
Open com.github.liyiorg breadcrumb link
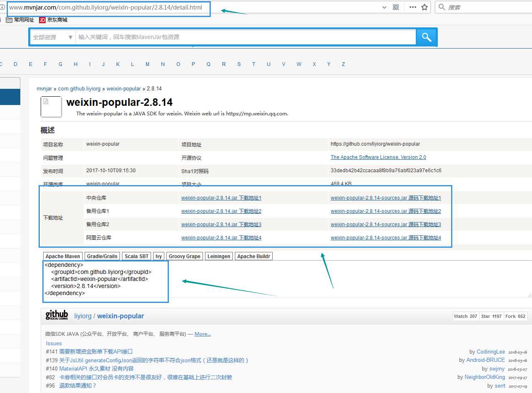point(79,89)
